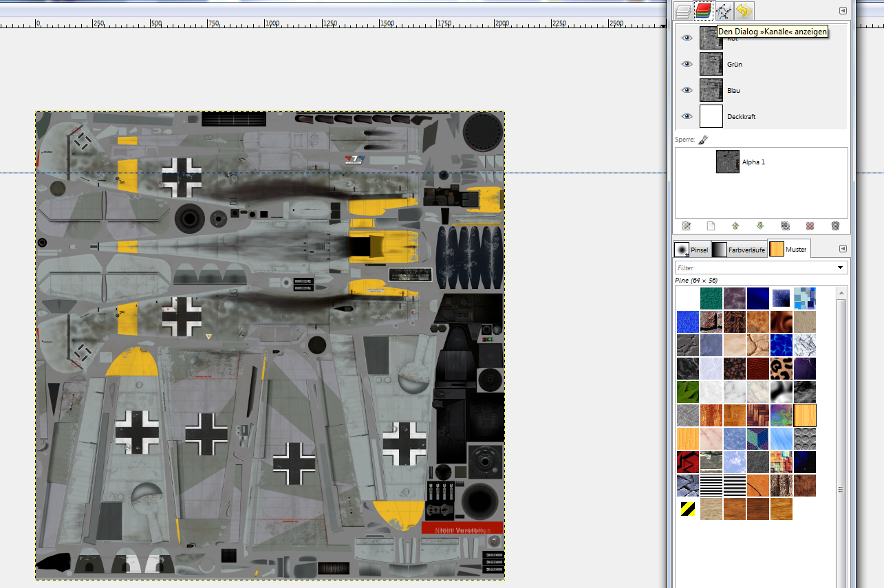Click the red channel-to-selection icon
Image resolution: width=884 pixels, height=588 pixels.
(x=810, y=226)
